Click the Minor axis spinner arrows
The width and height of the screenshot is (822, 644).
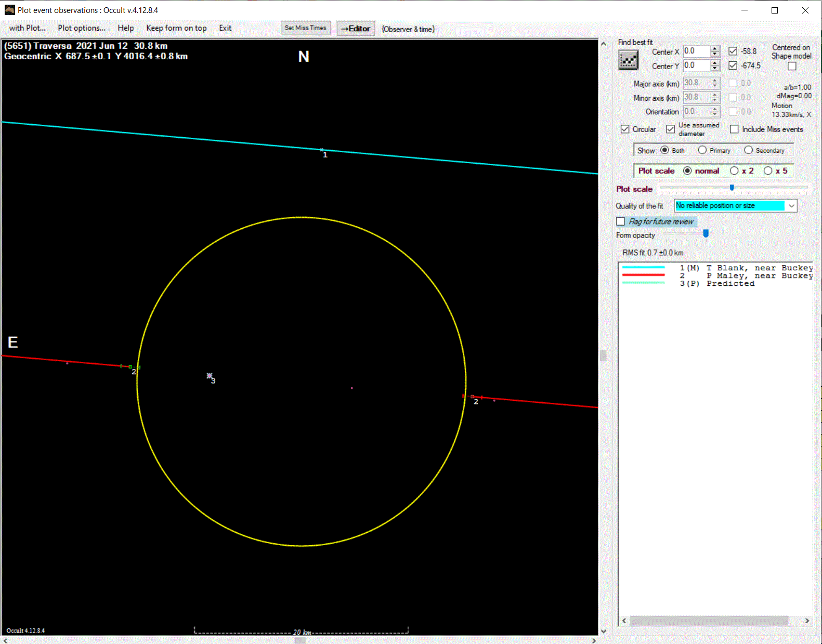(x=715, y=97)
